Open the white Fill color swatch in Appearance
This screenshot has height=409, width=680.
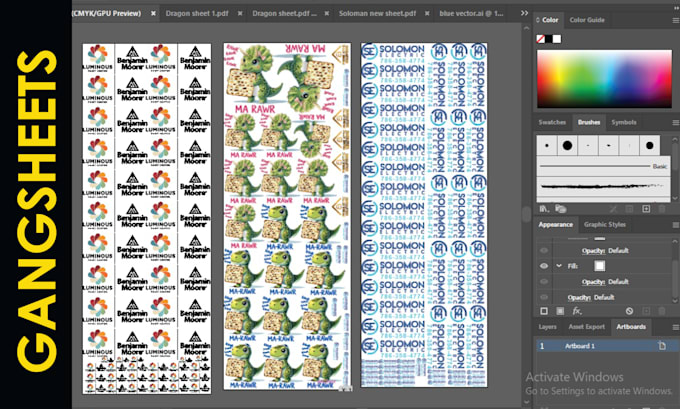pos(599,266)
